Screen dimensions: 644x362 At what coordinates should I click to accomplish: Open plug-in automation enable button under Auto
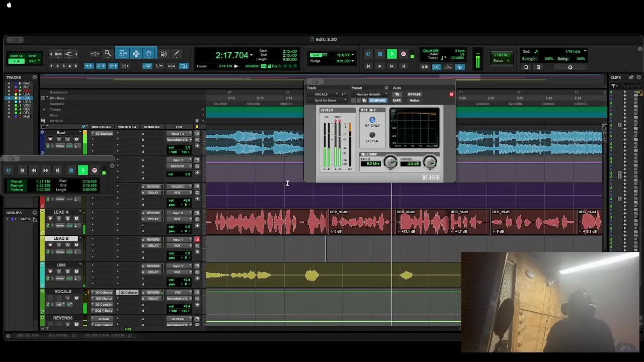click(397, 95)
